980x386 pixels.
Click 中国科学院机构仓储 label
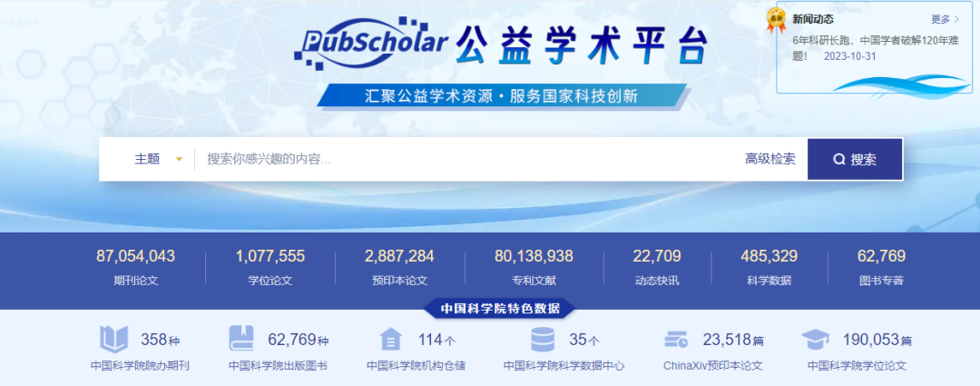416,366
